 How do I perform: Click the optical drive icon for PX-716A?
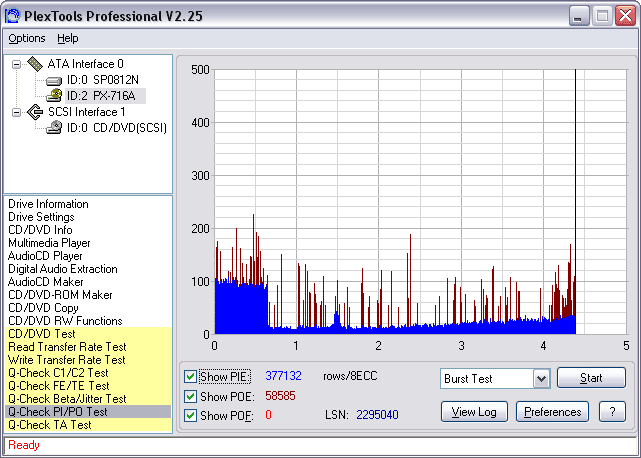click(54, 96)
